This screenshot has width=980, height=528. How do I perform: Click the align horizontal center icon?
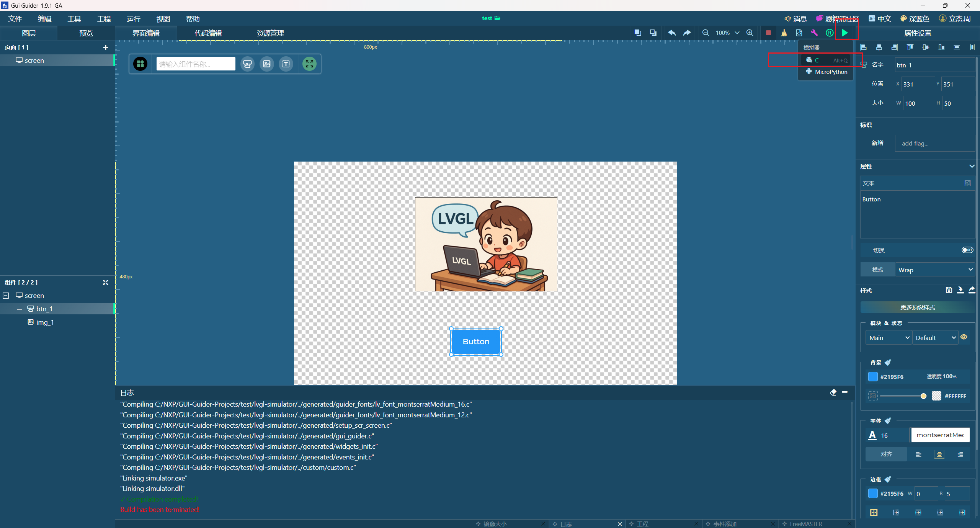[879, 47]
